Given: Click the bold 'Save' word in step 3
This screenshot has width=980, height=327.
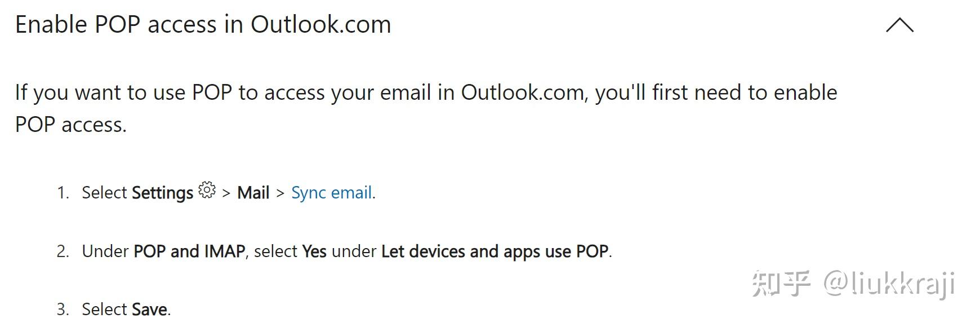Looking at the screenshot, I should 149,309.
